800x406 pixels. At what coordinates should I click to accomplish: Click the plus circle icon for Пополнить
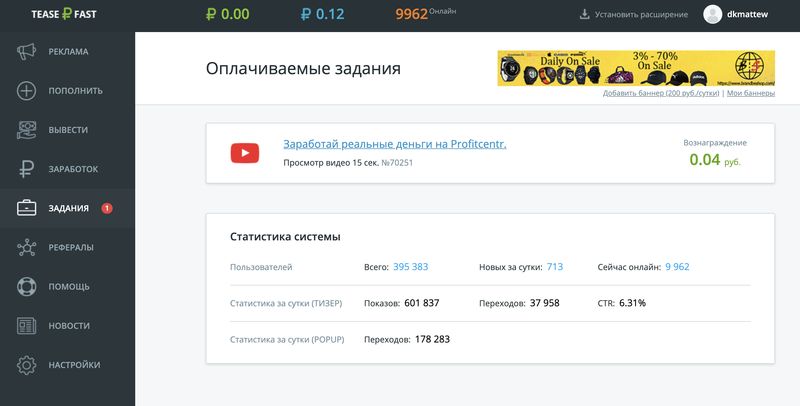coord(27,91)
